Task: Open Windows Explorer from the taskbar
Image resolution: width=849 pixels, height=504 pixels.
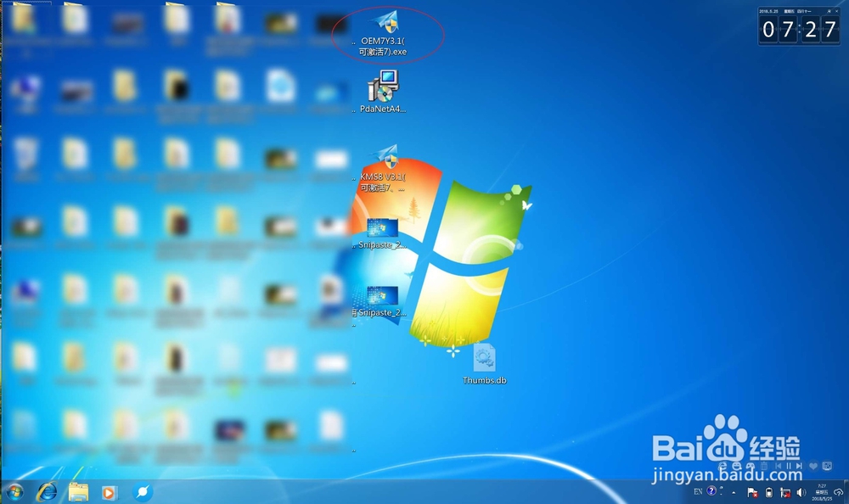Action: 78,491
